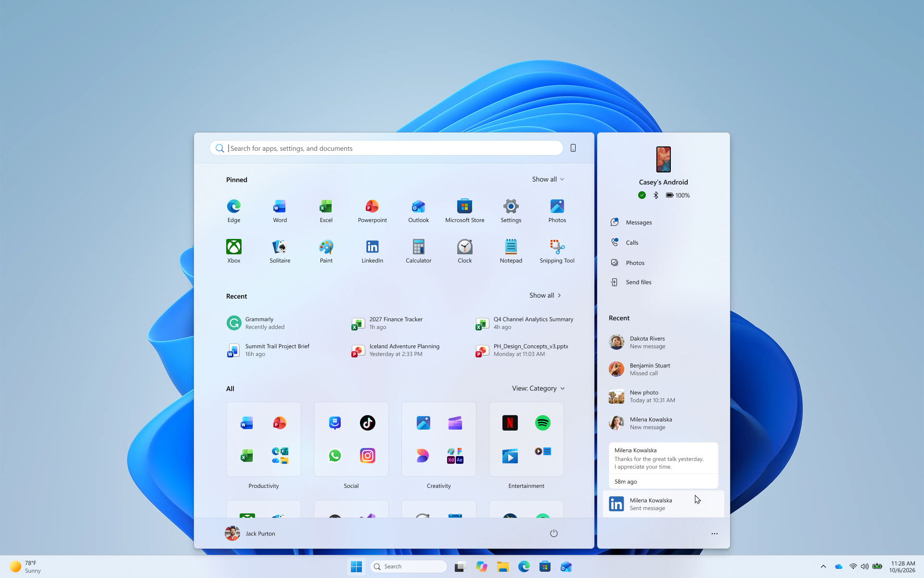Open WhatsApp in the Social category
924x578 pixels.
(335, 456)
